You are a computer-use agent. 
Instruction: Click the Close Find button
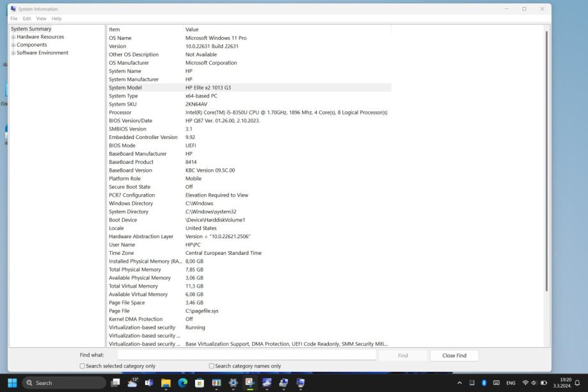pyautogui.click(x=454, y=355)
